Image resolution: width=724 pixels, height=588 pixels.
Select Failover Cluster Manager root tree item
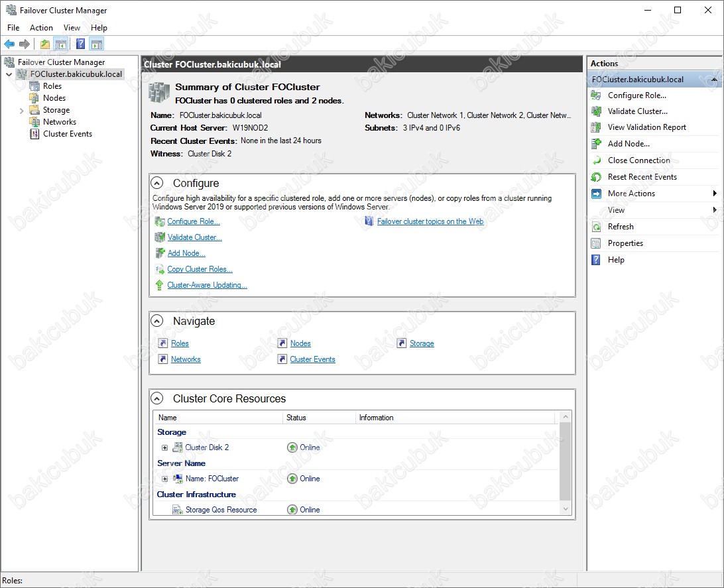[61, 62]
